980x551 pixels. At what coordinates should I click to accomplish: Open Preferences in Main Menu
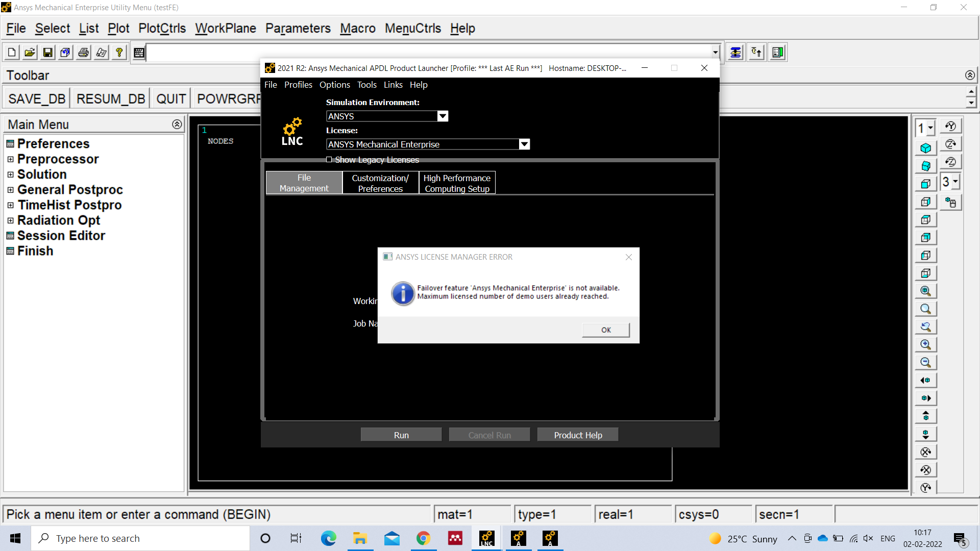(x=54, y=144)
